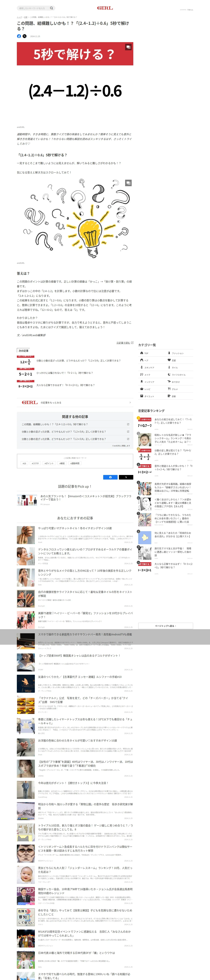Click the magnifier search icon in header

52,8
